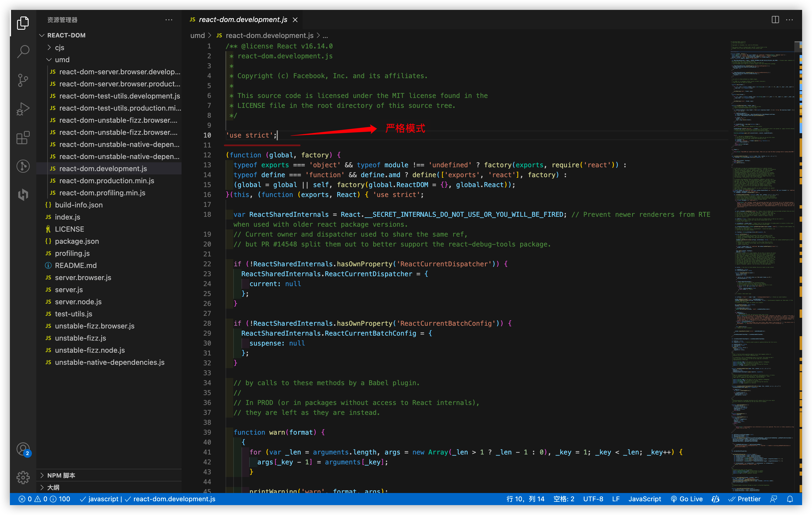Open Run and Debug view icon
Screen dimensions: 812x515
coord(23,109)
